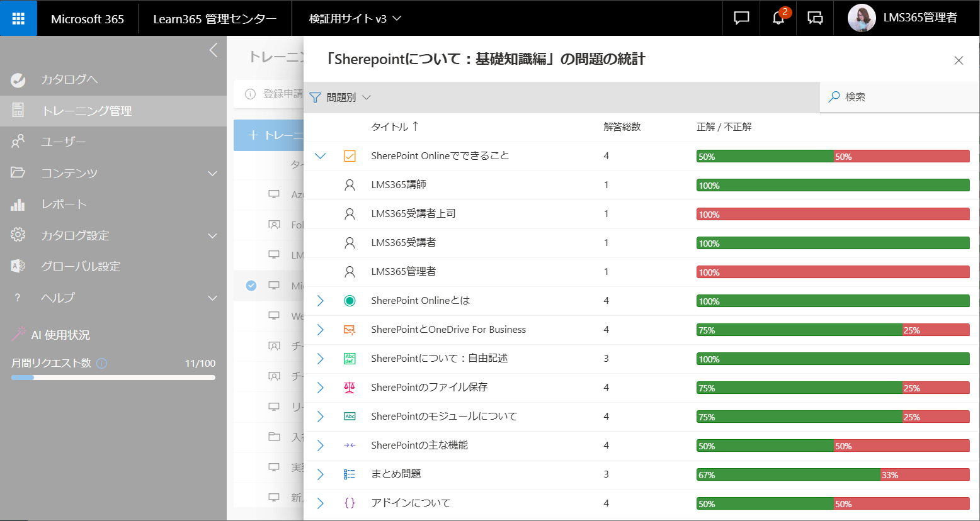Image resolution: width=980 pixels, height=521 pixels.
Task: Click user icon for LMS365講師
Action: click(350, 185)
